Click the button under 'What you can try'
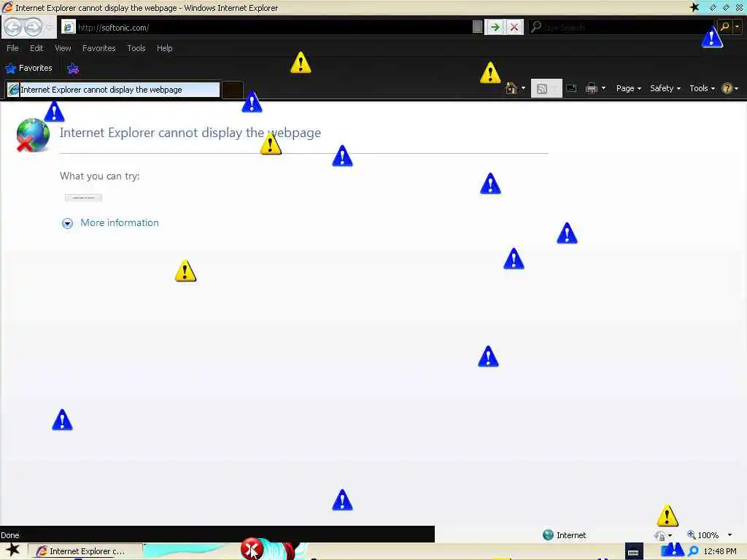 [83, 197]
